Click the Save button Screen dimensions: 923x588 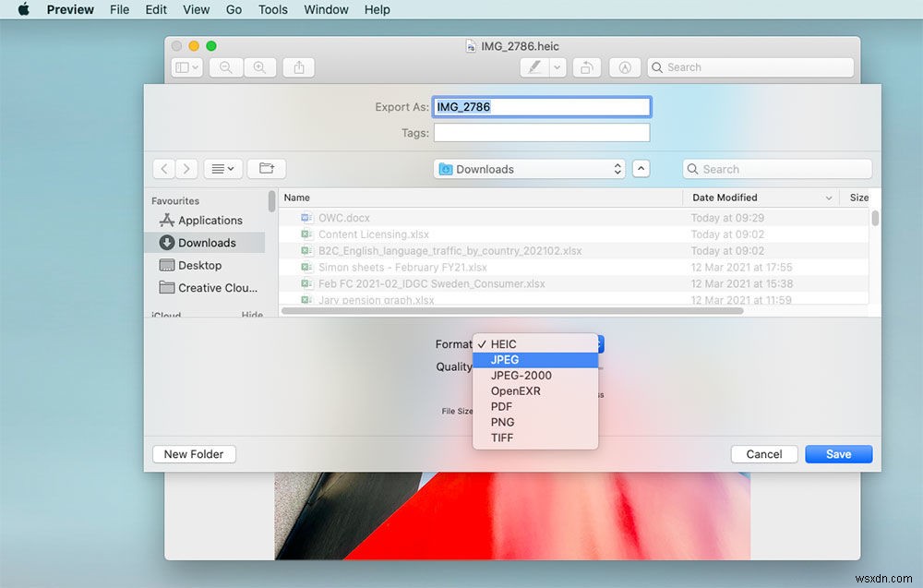(x=838, y=453)
